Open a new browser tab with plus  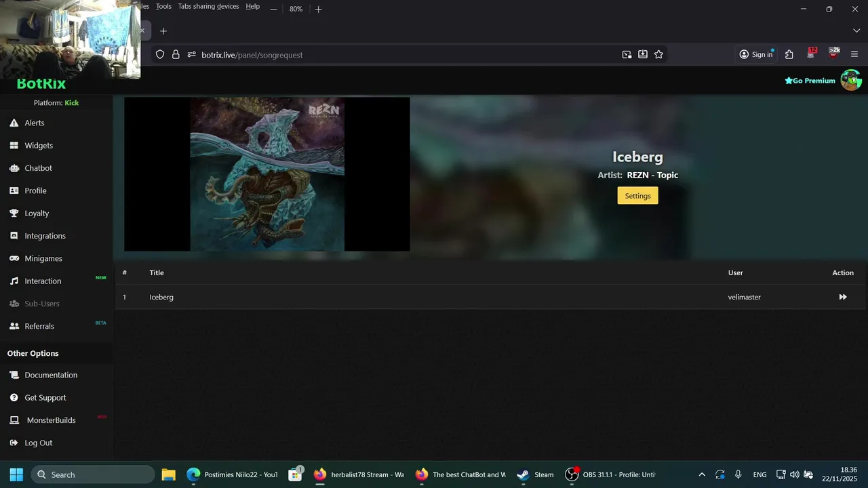click(x=163, y=30)
